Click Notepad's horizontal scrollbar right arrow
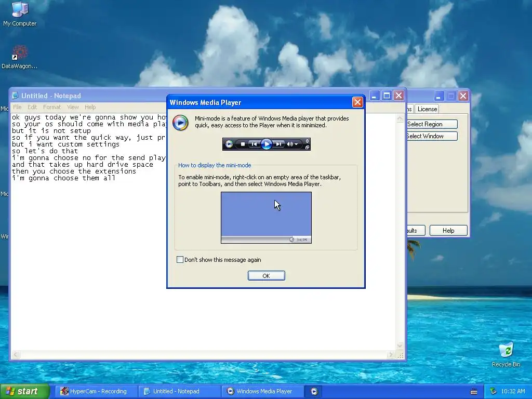Image resolution: width=532 pixels, height=399 pixels. point(391,355)
